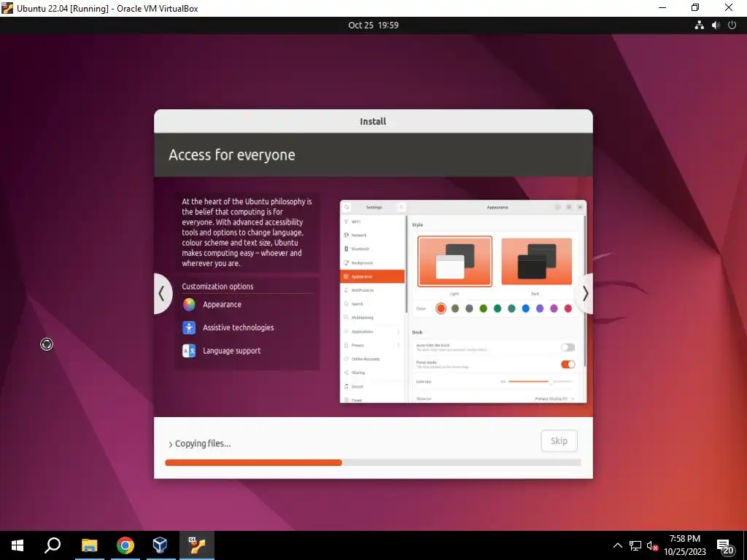Restore down the VirtualBox VM window
The image size is (747, 560).
(x=695, y=8)
